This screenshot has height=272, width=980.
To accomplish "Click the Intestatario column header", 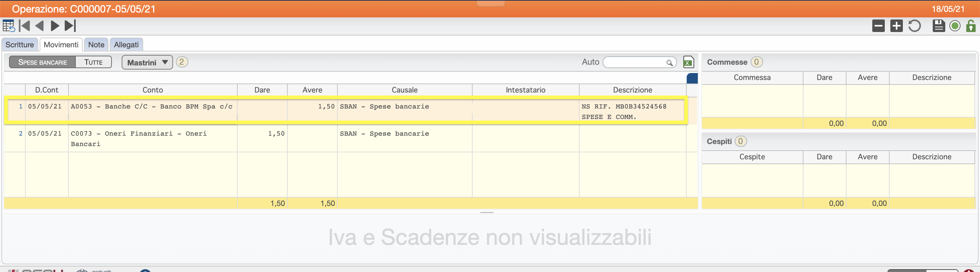I will pos(525,90).
